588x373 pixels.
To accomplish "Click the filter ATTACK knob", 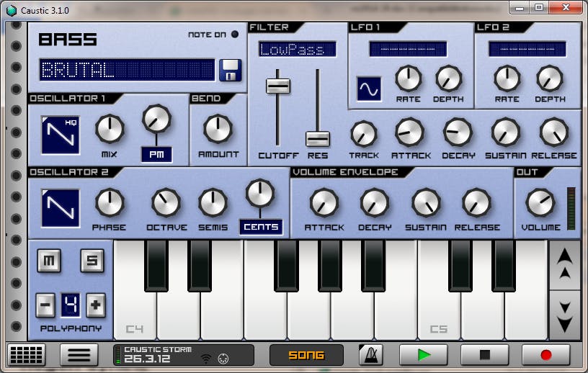I will [410, 132].
